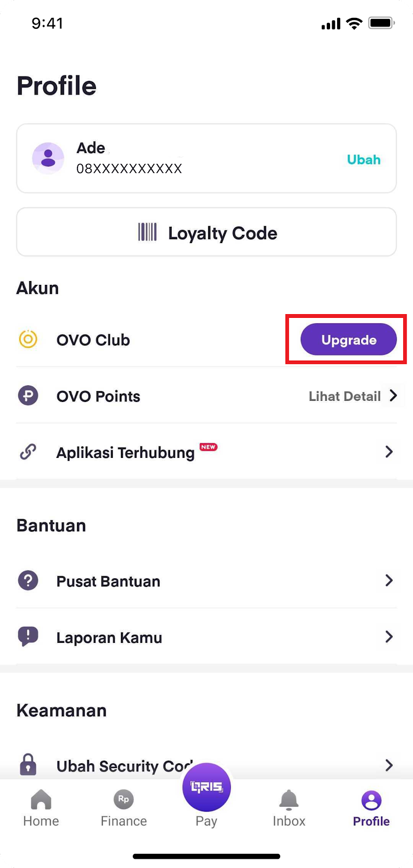Tap the yellow OVO Club icon
The width and height of the screenshot is (413, 868).
coord(28,340)
